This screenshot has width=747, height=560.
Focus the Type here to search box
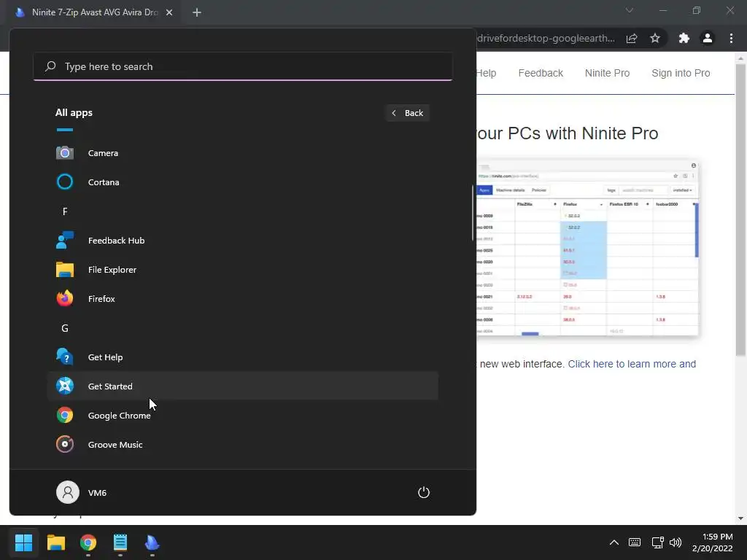[x=243, y=66]
